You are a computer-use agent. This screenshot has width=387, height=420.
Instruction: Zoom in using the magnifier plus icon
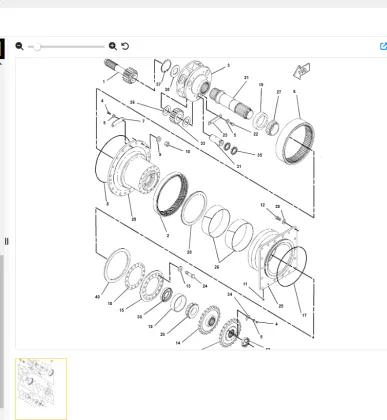coord(113,46)
